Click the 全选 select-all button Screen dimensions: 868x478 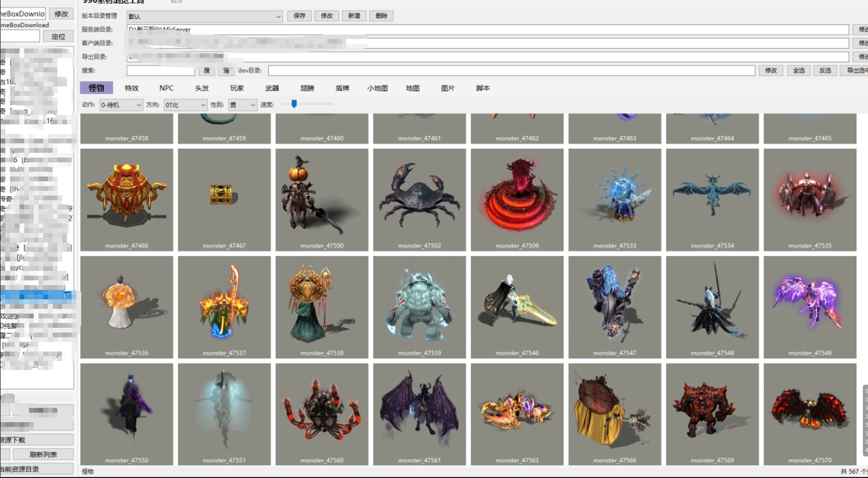click(799, 70)
